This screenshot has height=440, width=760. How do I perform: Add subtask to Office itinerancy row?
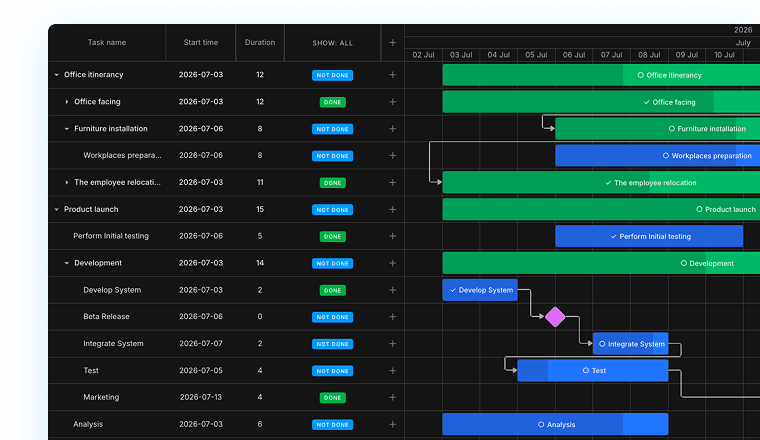tap(393, 75)
